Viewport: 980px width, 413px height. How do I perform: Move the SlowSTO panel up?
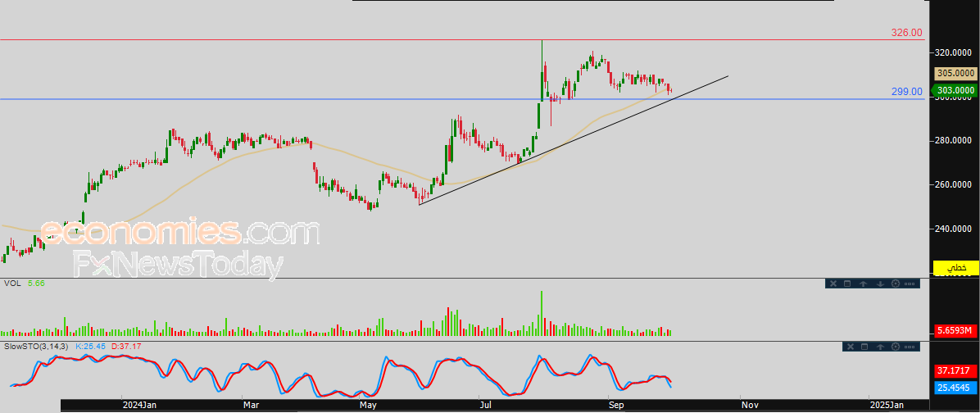[880, 347]
